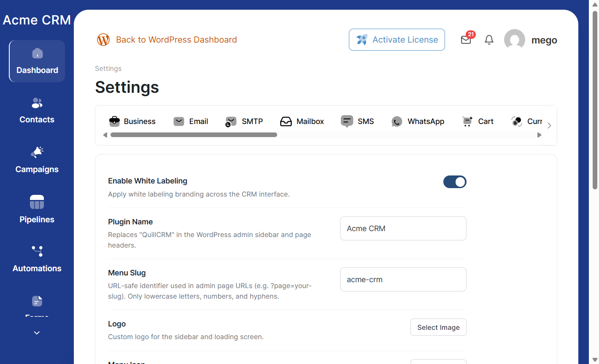The height and width of the screenshot is (364, 599).
Task: Switch to the SMTP settings tab
Action: [x=244, y=121]
